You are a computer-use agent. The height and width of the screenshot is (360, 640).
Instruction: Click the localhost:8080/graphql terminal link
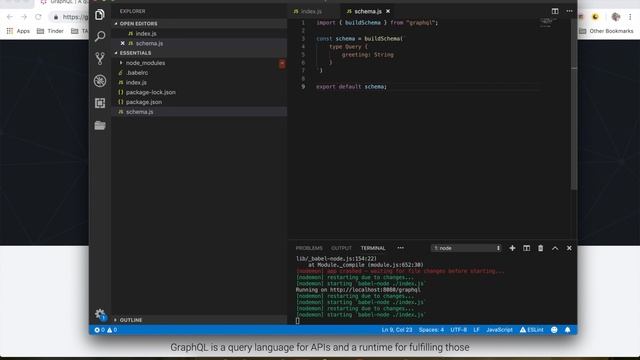click(375, 290)
